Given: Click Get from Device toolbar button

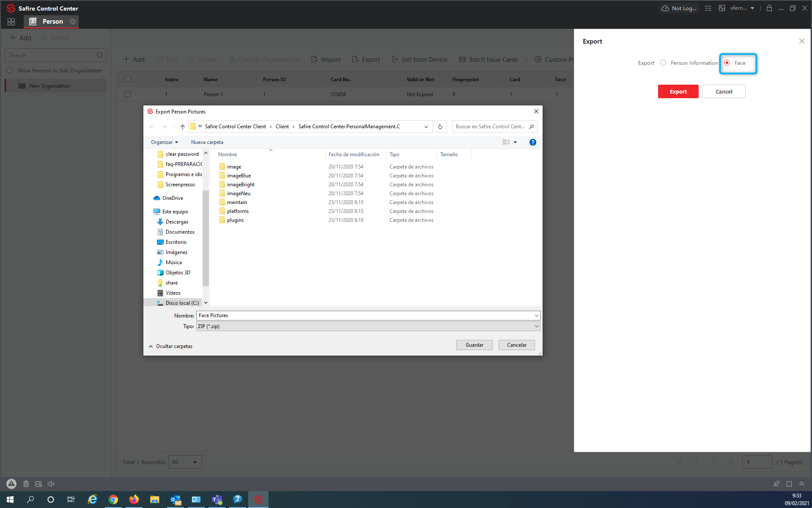Looking at the screenshot, I should [x=419, y=60].
